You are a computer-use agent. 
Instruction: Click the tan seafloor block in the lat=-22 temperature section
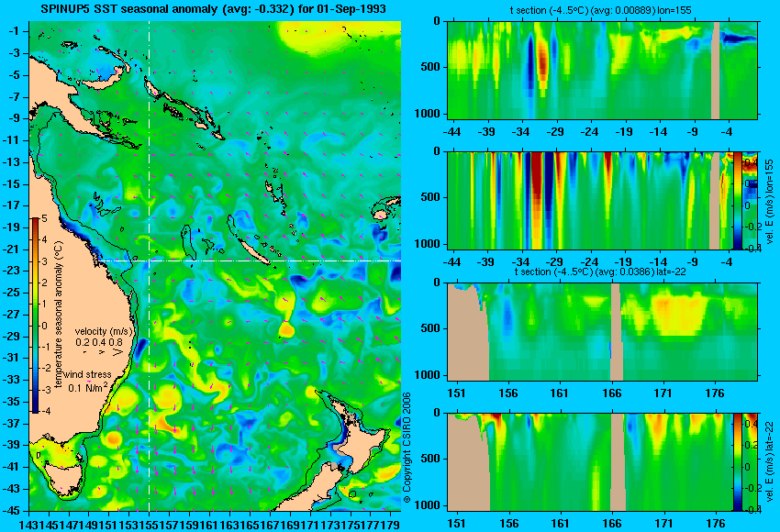click(468, 332)
